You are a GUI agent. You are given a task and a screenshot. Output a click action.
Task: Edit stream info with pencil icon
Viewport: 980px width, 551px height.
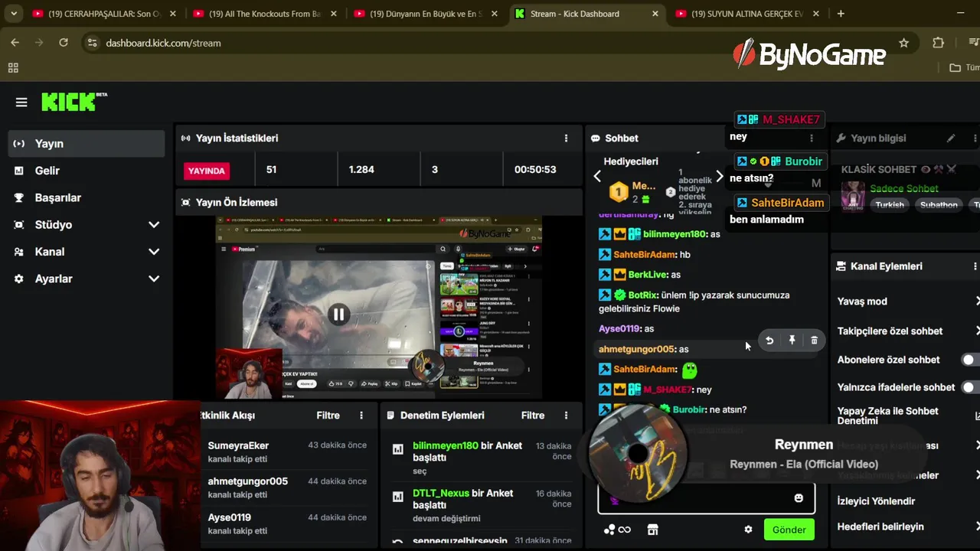[x=951, y=139]
